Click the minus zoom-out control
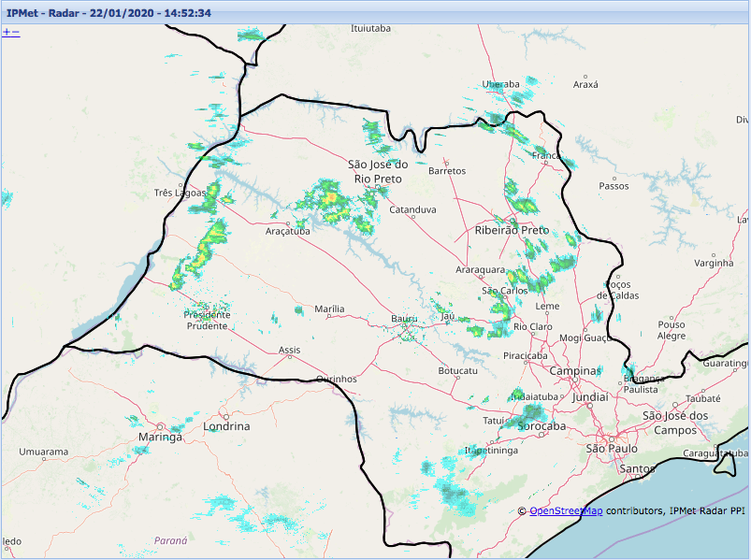This screenshot has height=560, width=751. tap(15, 32)
